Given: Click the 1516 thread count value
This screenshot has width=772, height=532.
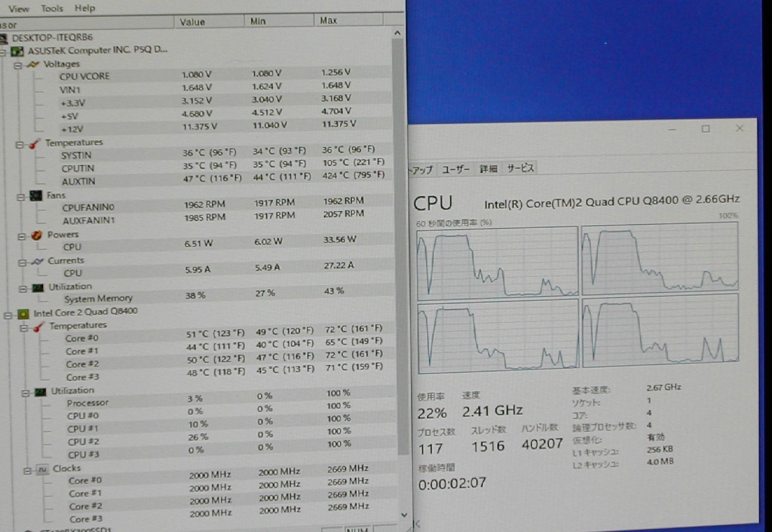Looking at the screenshot, I should (x=488, y=446).
